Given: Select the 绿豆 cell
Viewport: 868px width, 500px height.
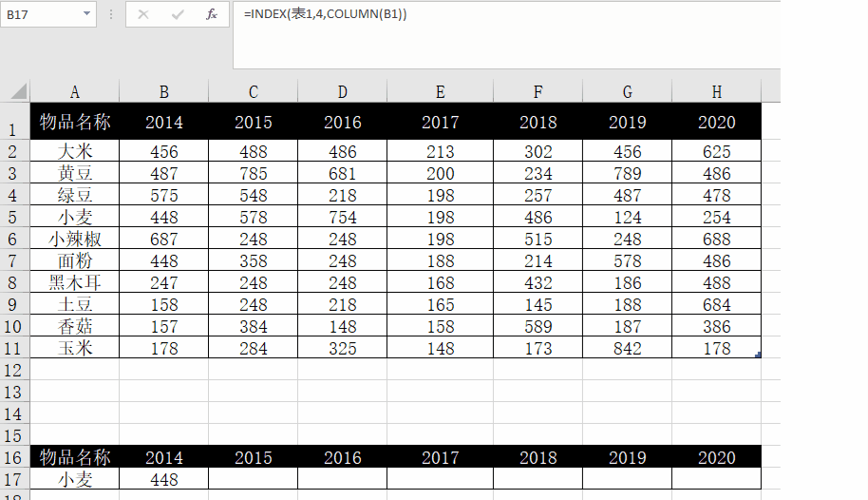Looking at the screenshot, I should (x=75, y=195).
